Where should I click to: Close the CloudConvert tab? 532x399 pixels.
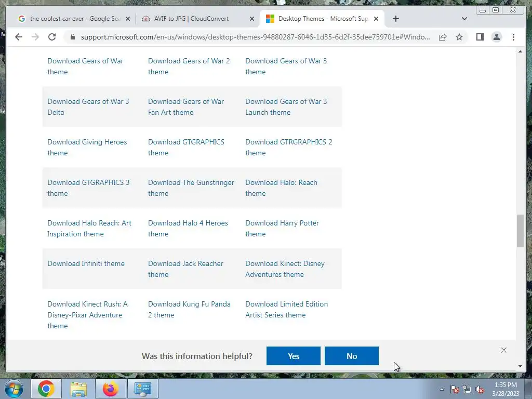[x=252, y=19]
